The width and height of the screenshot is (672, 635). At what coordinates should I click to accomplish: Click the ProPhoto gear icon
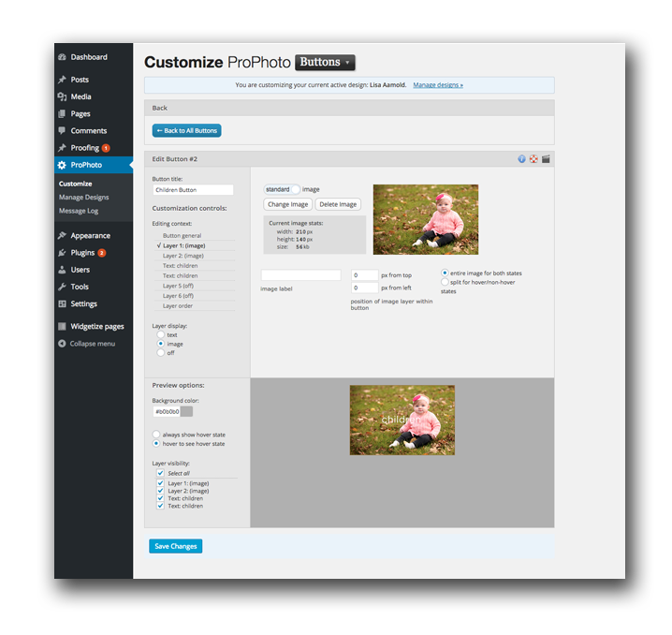[62, 165]
